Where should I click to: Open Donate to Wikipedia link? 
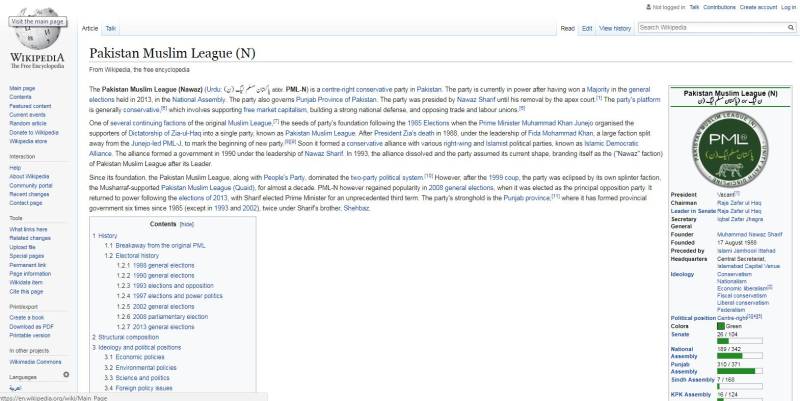[34, 132]
